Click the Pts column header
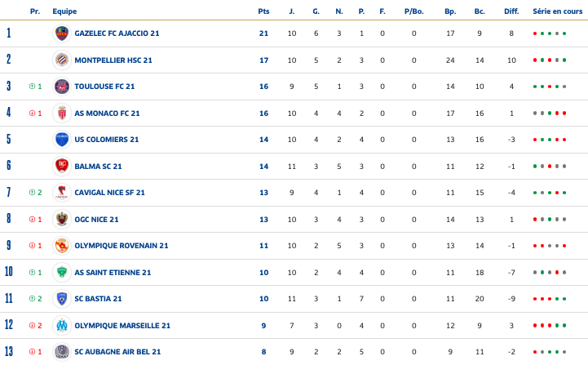Screen dimensions: 588x365 [x=263, y=11]
